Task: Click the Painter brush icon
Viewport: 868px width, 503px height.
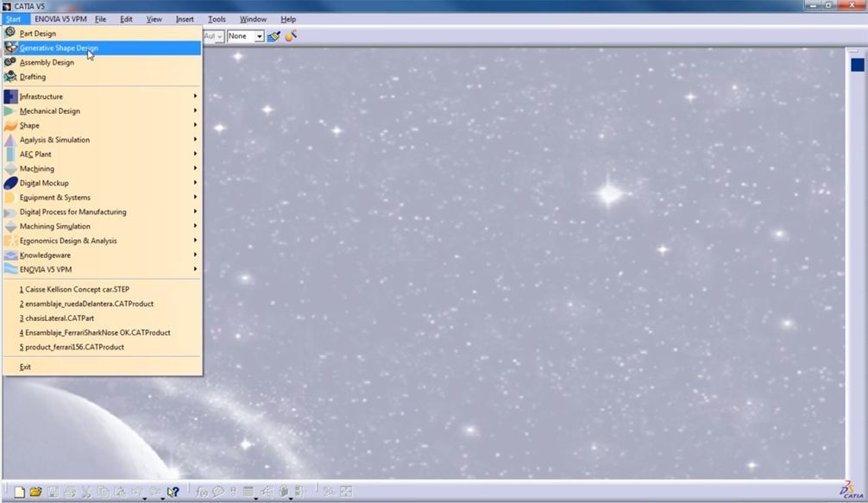Action: (274, 36)
